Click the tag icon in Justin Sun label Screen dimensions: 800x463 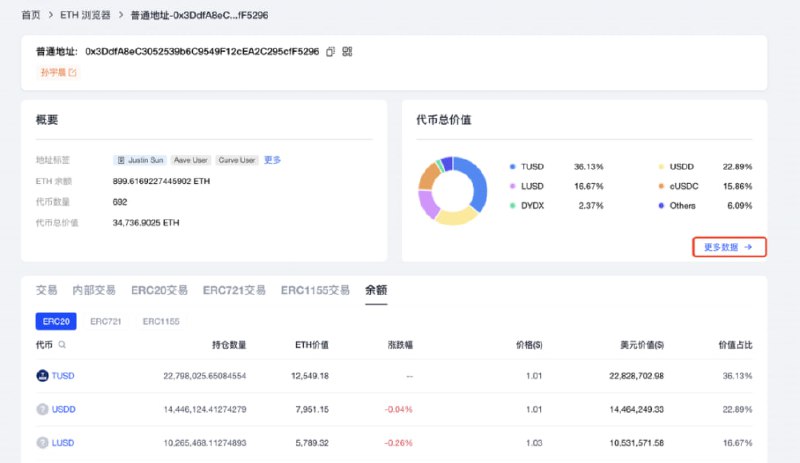121,160
